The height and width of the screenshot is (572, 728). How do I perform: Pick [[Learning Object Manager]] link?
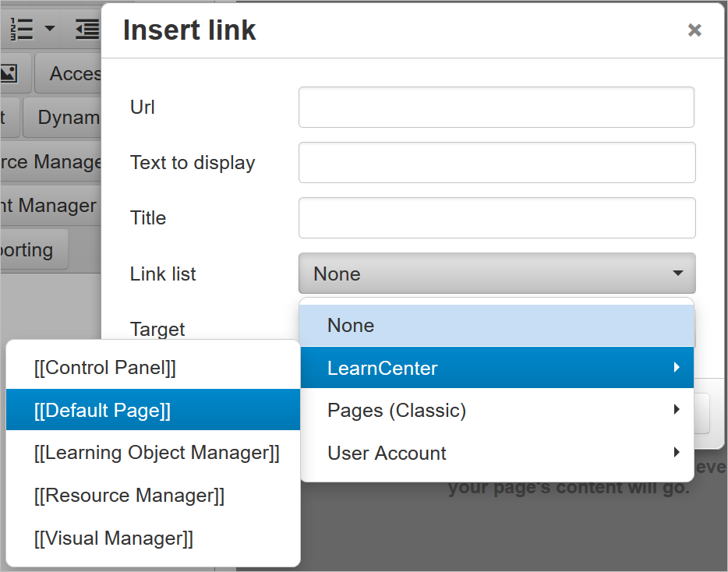(x=153, y=453)
